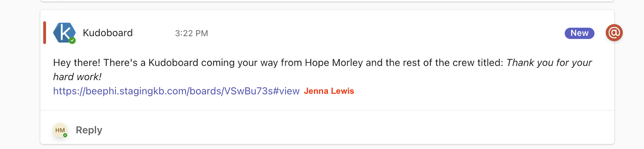Open the HM user avatar

click(60, 130)
